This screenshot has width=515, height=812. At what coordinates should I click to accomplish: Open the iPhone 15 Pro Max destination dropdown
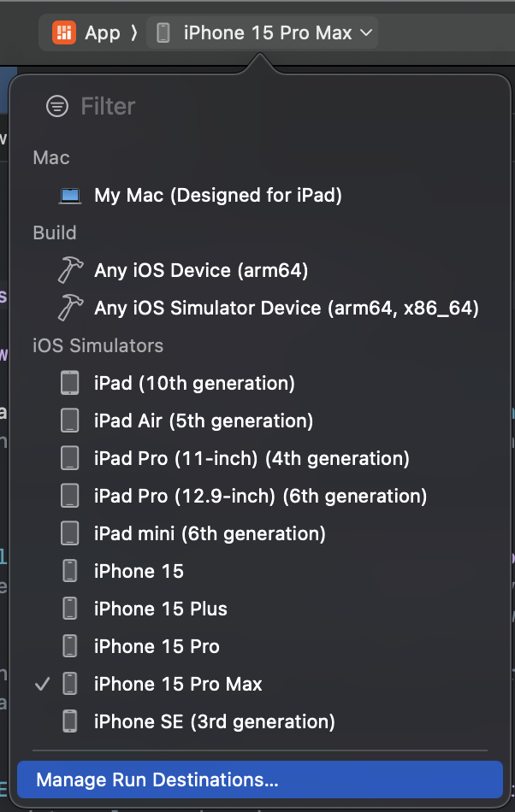[x=267, y=33]
